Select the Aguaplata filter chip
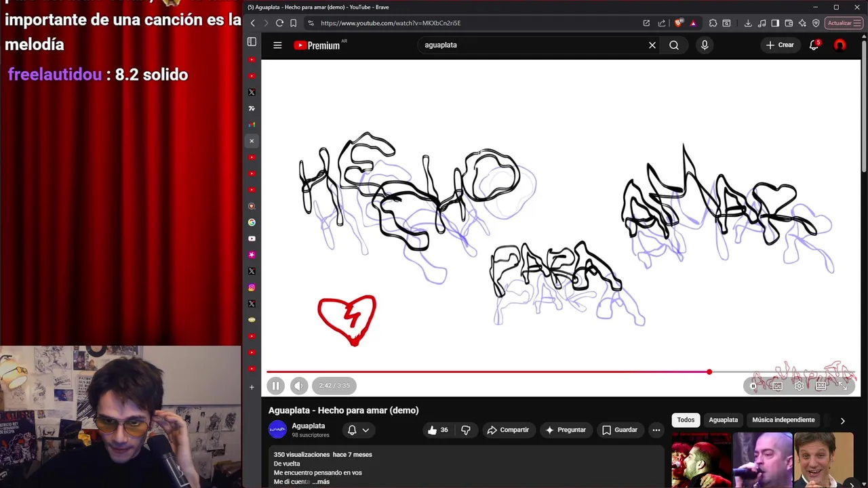Screen dimensions: 868x488 723,420
